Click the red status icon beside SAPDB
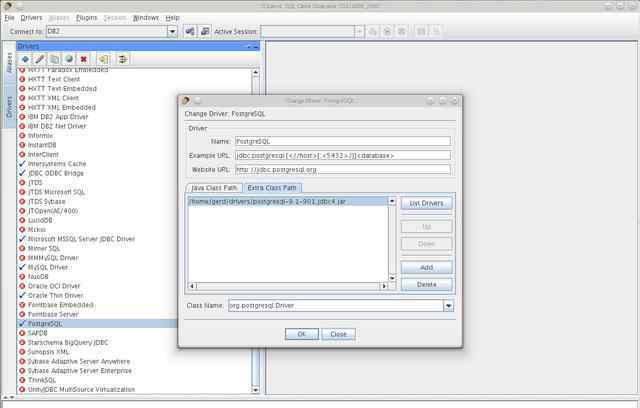 22,333
